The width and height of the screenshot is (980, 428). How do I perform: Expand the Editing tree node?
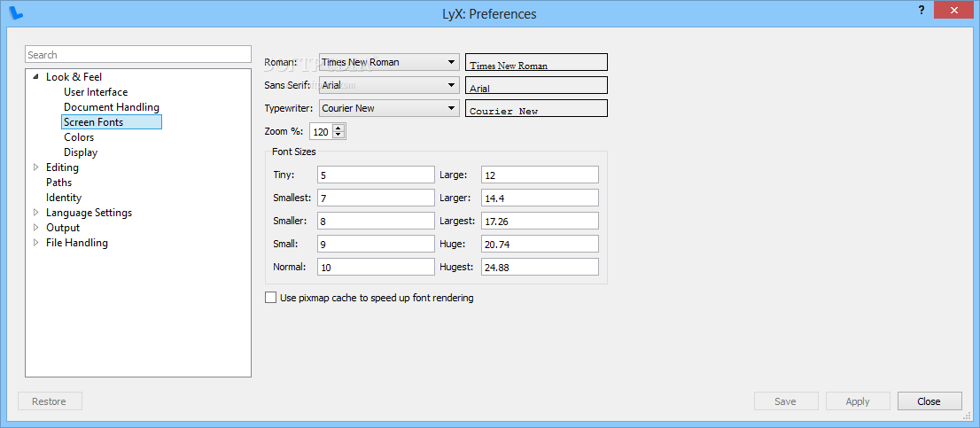pos(35,167)
